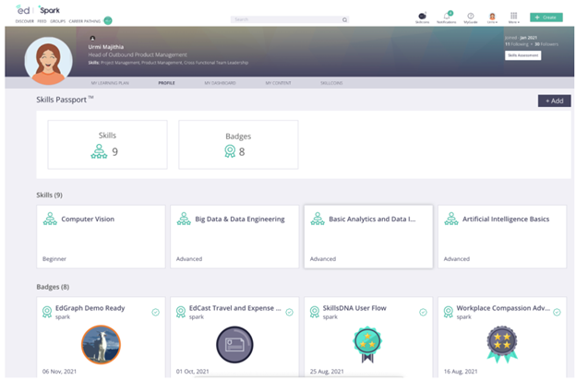Open Career Pathing in top navigation
Image resolution: width=576 pixels, height=392 pixels.
84,20
